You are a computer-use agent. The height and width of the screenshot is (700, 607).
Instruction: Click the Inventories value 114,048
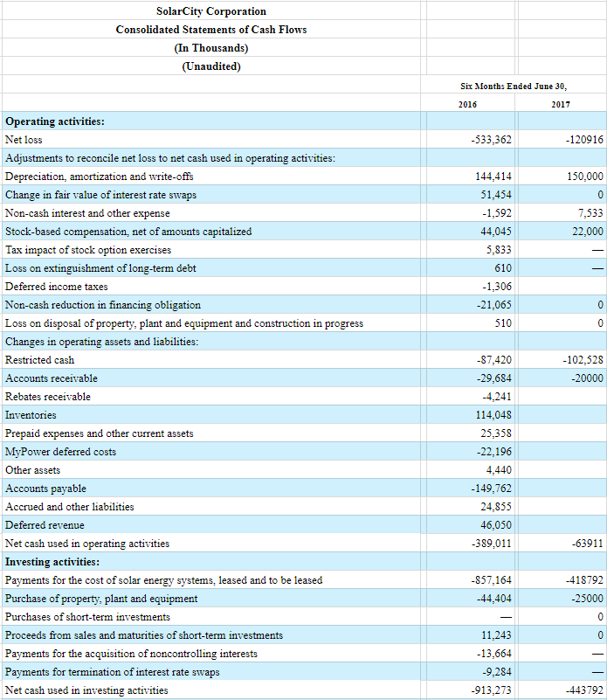(x=494, y=415)
